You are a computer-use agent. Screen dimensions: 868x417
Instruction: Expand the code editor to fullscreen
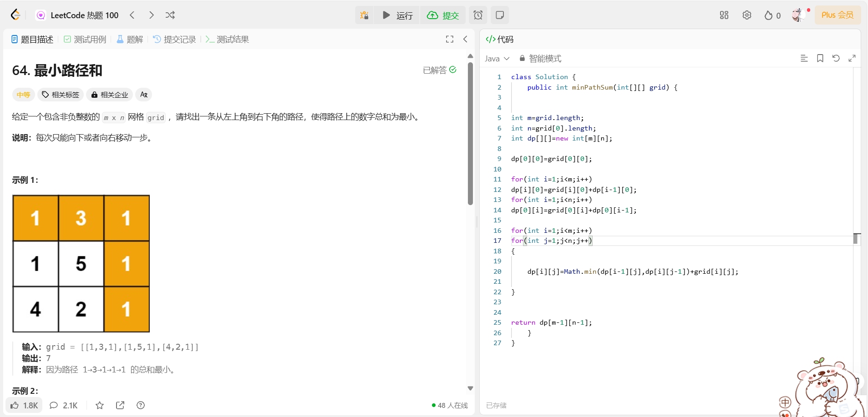click(x=852, y=58)
